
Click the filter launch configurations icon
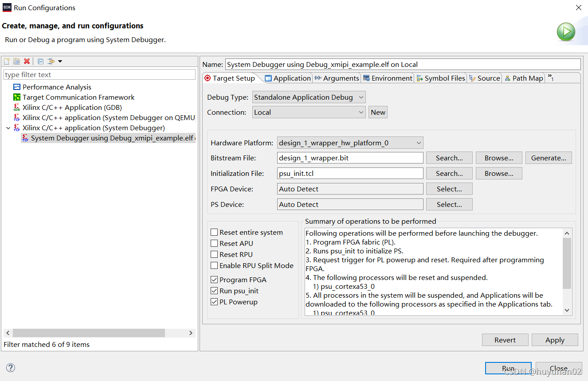click(x=51, y=61)
